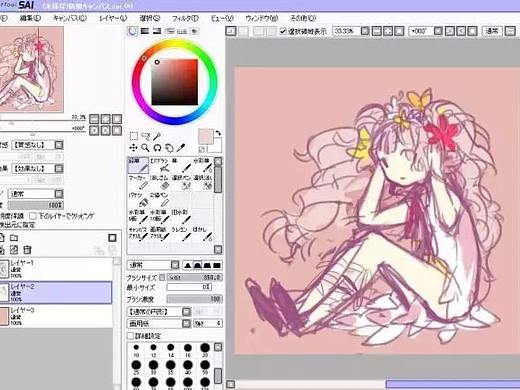Select the magnifier zoom tool

click(145, 148)
